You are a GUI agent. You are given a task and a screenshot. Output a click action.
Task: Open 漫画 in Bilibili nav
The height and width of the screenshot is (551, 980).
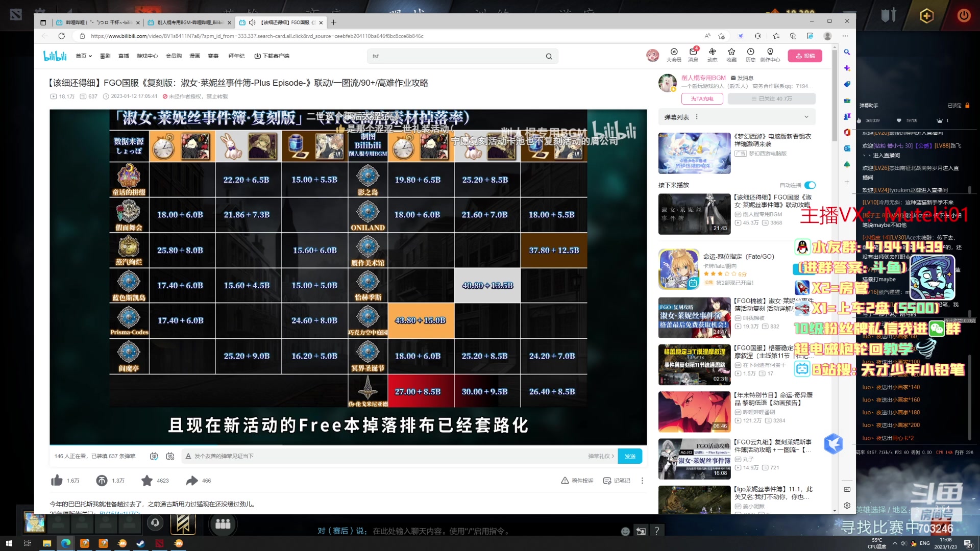194,56
